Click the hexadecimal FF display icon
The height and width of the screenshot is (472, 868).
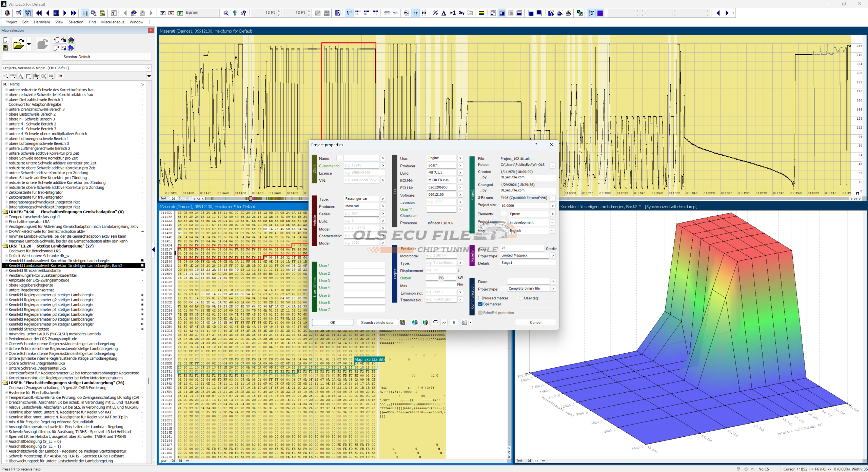pyautogui.click(x=415, y=13)
